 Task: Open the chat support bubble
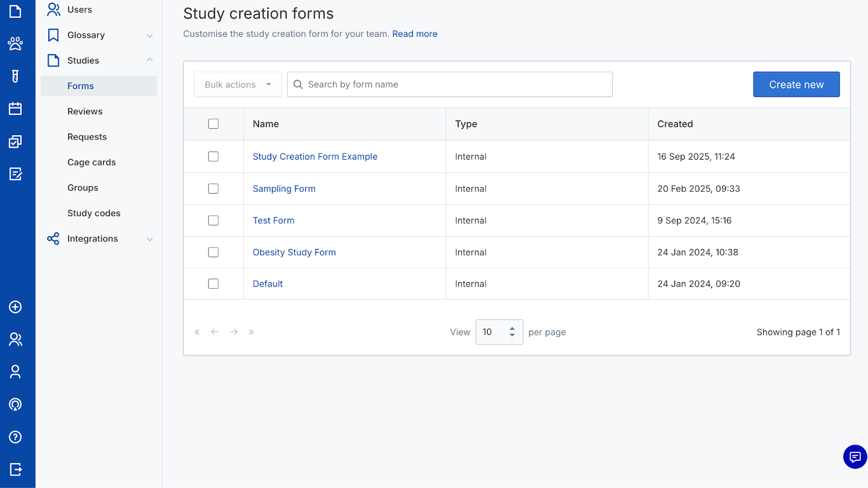click(855, 457)
